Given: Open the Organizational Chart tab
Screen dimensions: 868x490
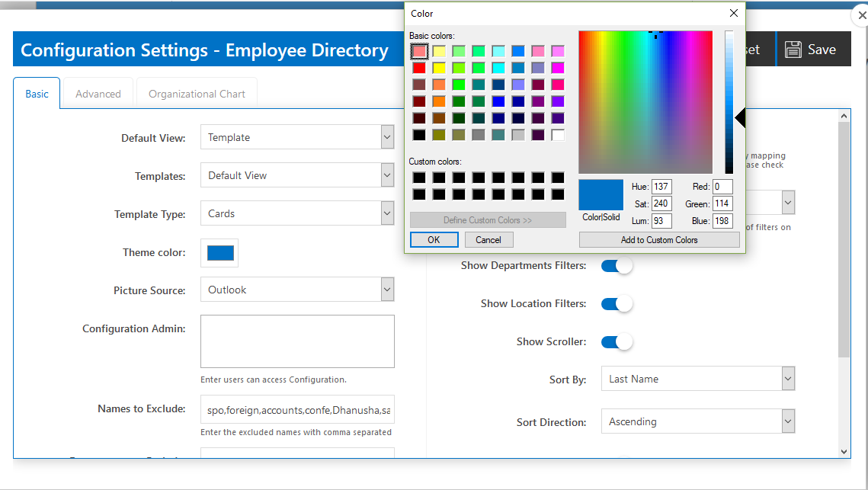Looking at the screenshot, I should click(x=197, y=93).
